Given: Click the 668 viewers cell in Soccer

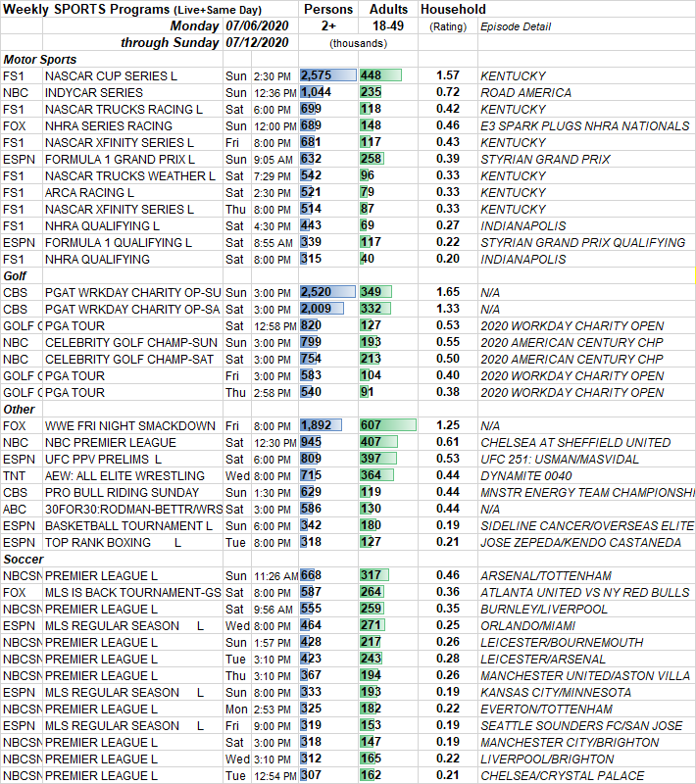Looking at the screenshot, I should pyautogui.click(x=328, y=575).
